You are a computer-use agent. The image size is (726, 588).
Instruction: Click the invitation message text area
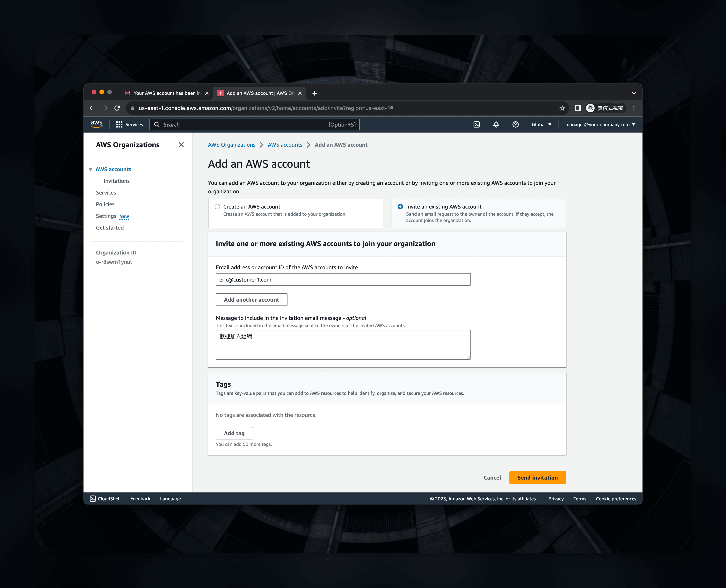tap(343, 345)
